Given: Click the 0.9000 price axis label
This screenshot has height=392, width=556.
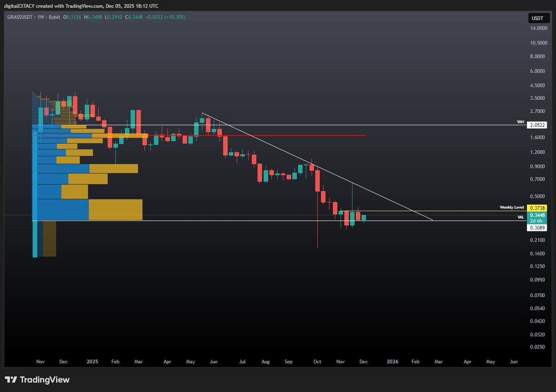Looking at the screenshot, I should pos(538,166).
